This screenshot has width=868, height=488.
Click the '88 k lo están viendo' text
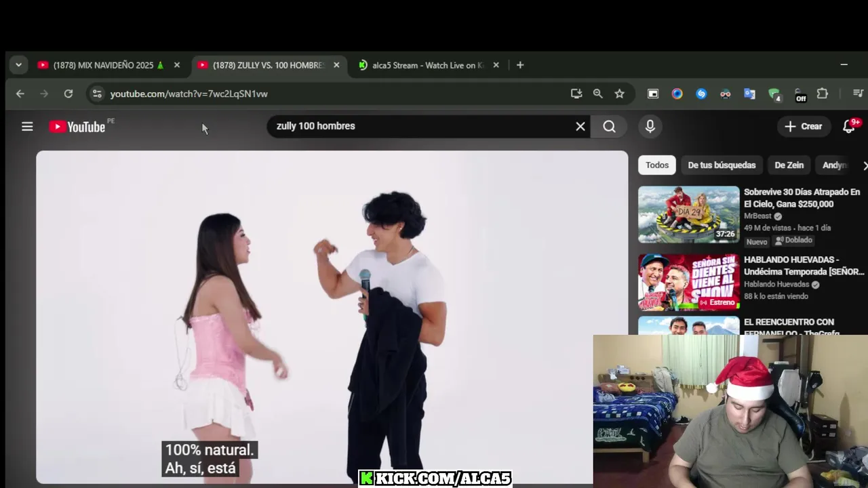click(776, 296)
